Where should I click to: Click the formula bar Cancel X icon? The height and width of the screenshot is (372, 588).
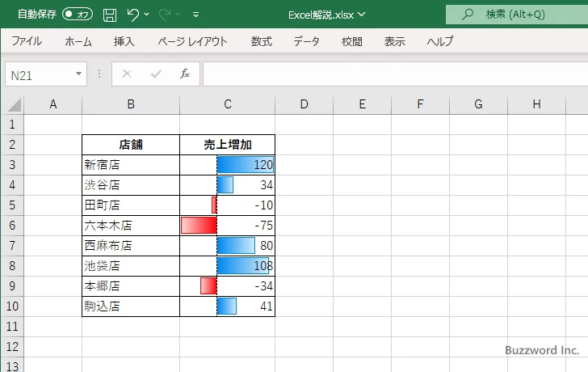127,74
